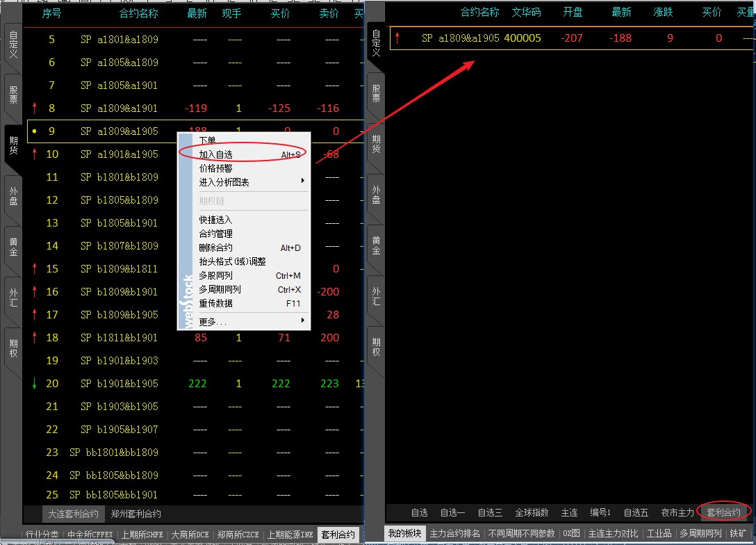Switch to 自定义 side tab in left window
Screen dimensions: 756x545
click(13, 45)
